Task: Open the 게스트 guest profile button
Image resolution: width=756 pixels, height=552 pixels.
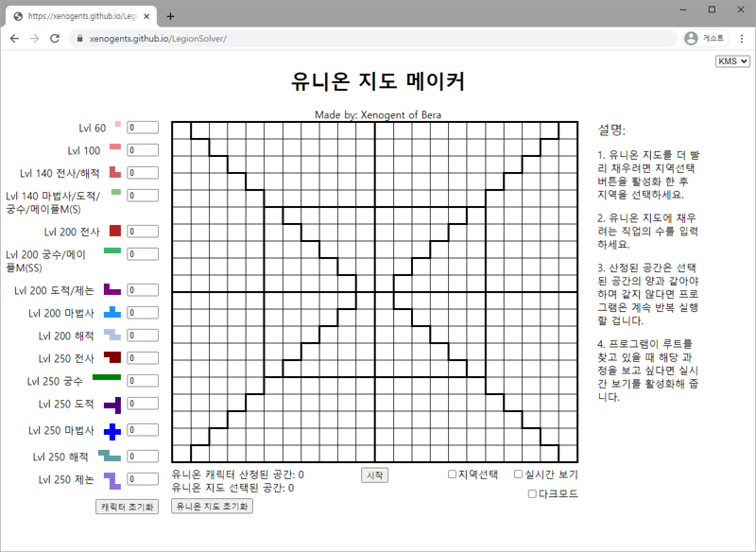Action: (706, 38)
